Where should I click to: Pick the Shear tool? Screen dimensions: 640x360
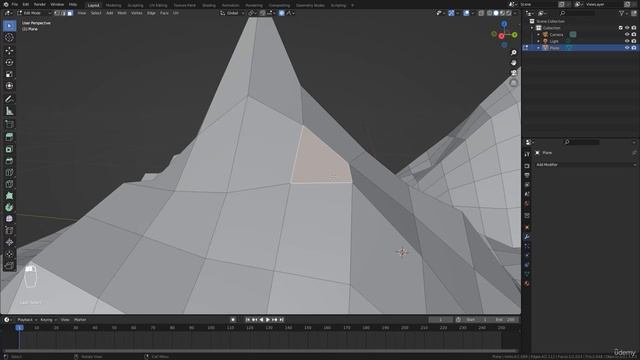[x=9, y=254]
